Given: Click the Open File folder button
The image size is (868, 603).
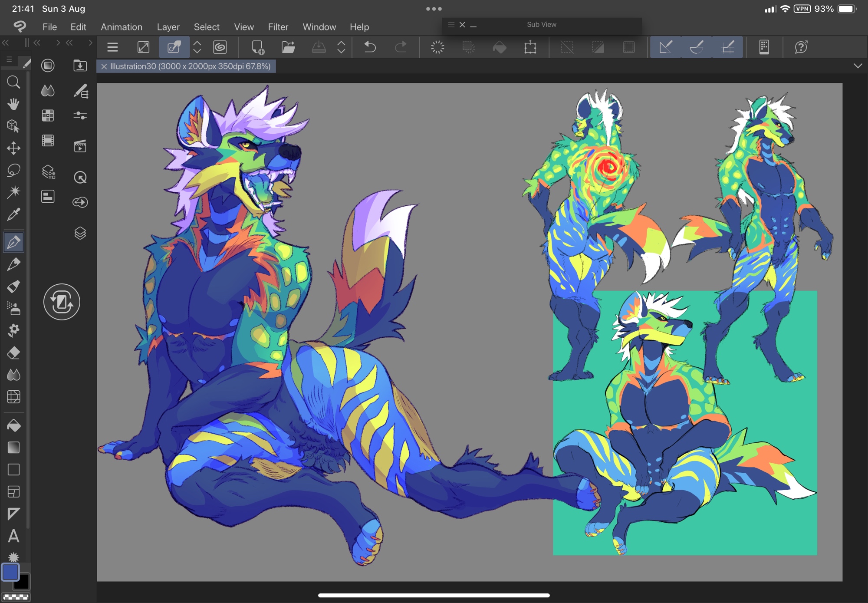Looking at the screenshot, I should coord(288,47).
